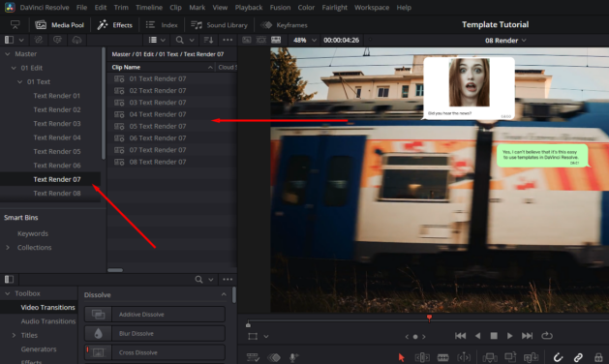
Task: Select the Text Render 01 bin
Action: 57,96
